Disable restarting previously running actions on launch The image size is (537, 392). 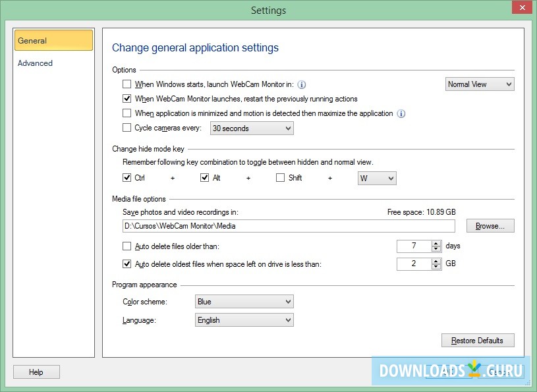click(x=127, y=99)
